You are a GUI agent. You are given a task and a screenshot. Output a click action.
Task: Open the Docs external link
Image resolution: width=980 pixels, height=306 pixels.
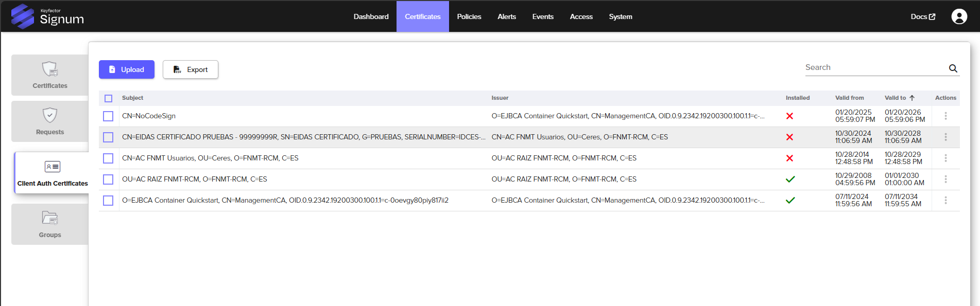[922, 16]
